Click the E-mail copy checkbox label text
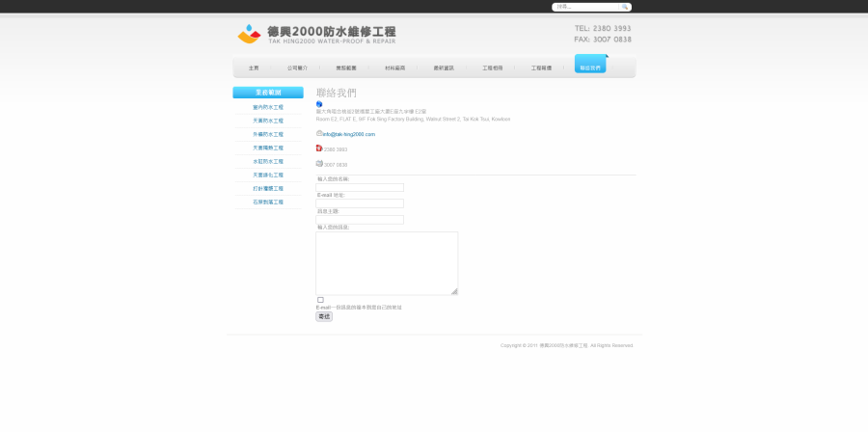Screen dimensions: 868x432 359,308
